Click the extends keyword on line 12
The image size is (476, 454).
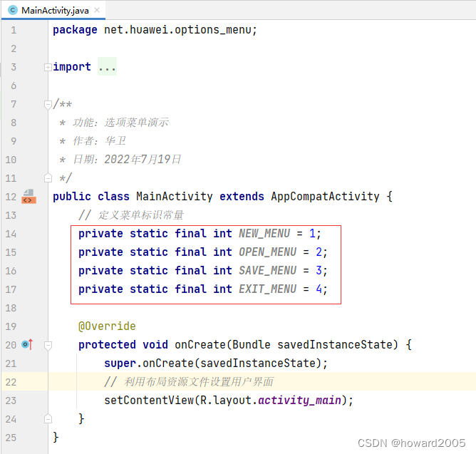(x=242, y=197)
